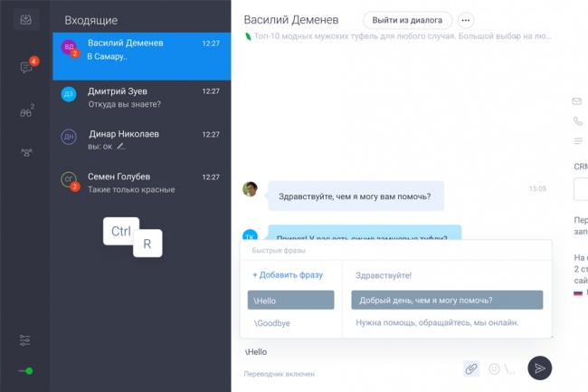This screenshot has width=588, height=392.
Task: Click the phone icon on the right panel
Action: [578, 120]
